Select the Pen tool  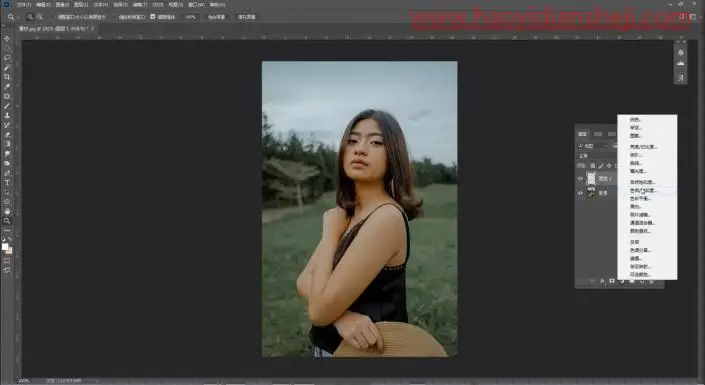pyautogui.click(x=7, y=173)
